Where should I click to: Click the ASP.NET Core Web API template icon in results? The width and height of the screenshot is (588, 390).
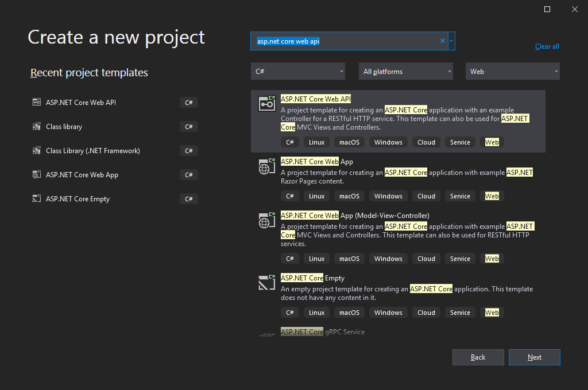tap(266, 103)
